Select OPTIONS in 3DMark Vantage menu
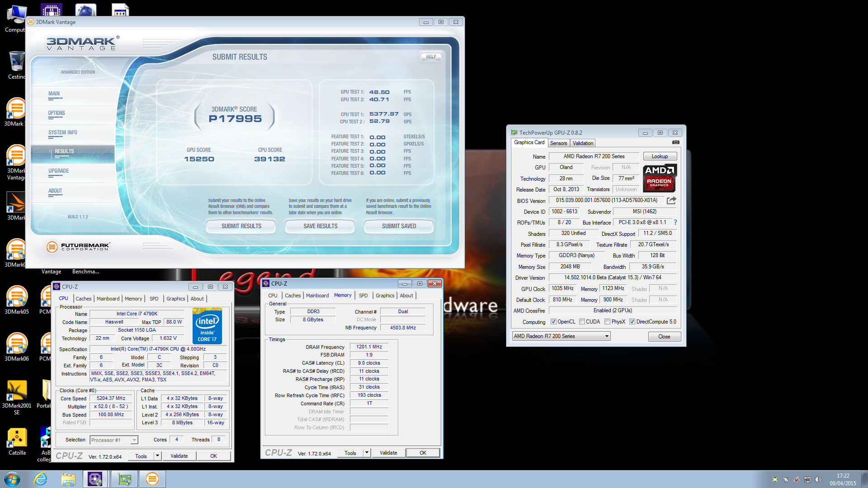The width and height of the screenshot is (868, 488). [x=57, y=113]
